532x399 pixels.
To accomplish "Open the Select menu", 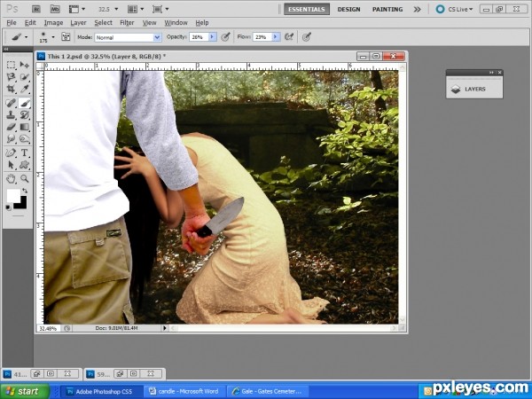I will click(103, 23).
